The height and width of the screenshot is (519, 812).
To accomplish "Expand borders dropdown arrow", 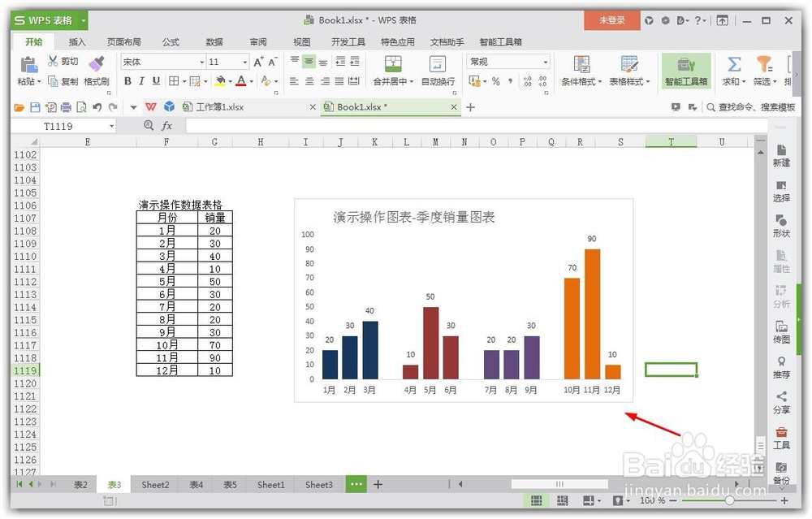I will tap(184, 81).
